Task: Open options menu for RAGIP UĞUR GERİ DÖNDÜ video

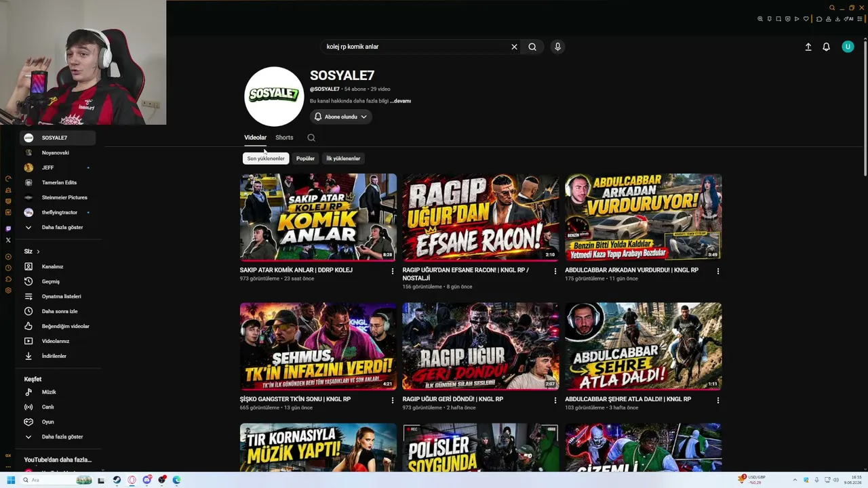Action: [555, 401]
